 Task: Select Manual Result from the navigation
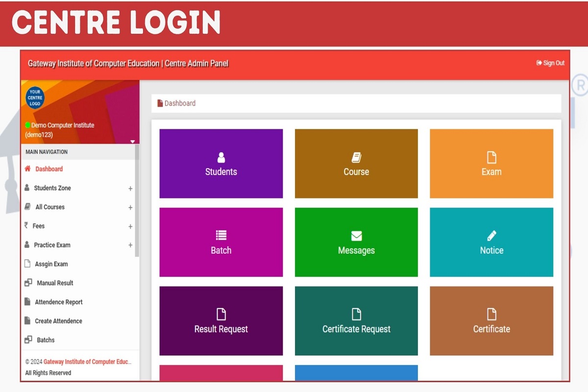(x=55, y=283)
